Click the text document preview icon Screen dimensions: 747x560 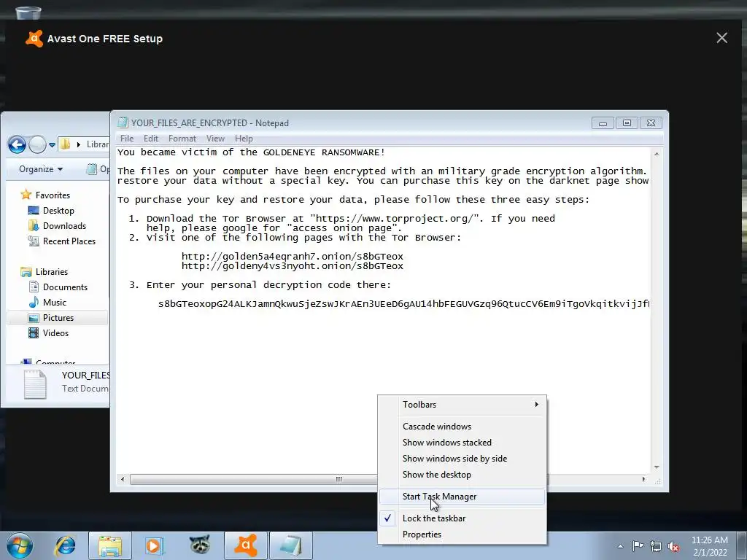[x=35, y=384]
